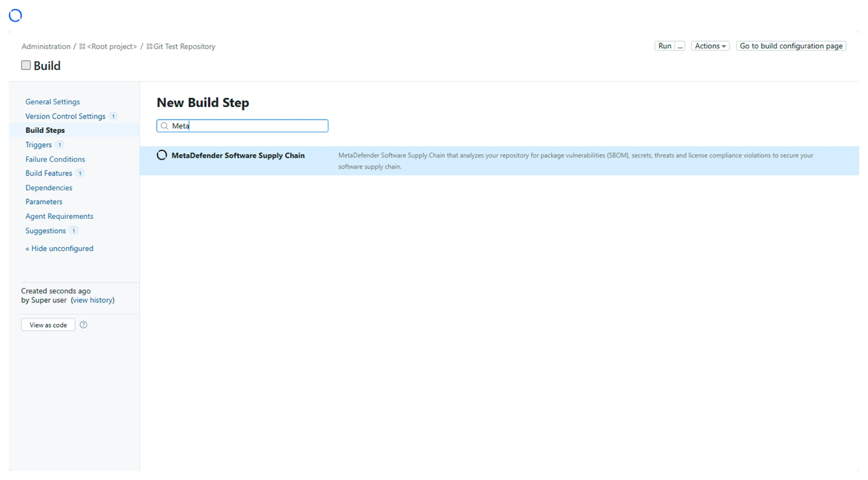This screenshot has height=480, width=868.
Task: Click the Hide unconfigured collapse link
Action: point(59,248)
